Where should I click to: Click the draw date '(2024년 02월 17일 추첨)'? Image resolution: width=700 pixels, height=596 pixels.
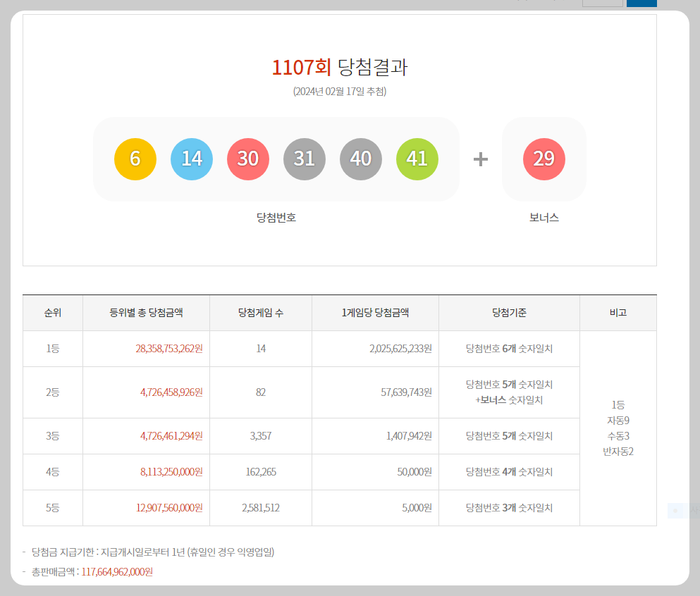(x=340, y=92)
